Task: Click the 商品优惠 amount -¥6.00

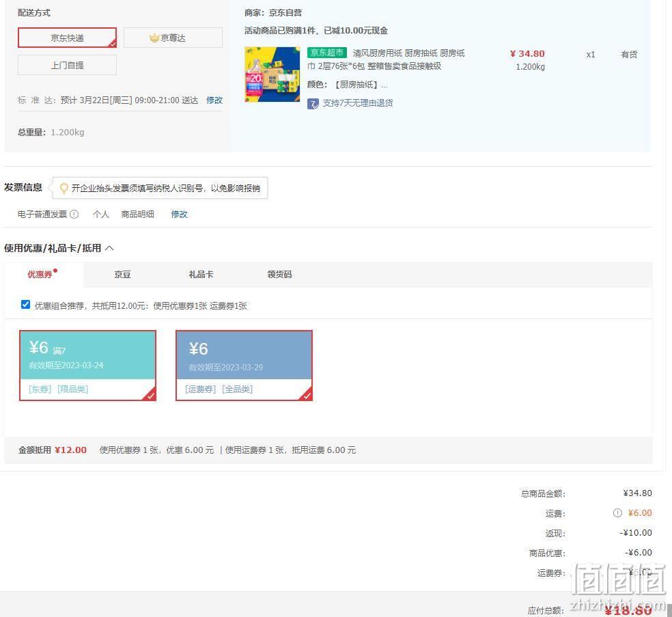Action: tap(639, 553)
